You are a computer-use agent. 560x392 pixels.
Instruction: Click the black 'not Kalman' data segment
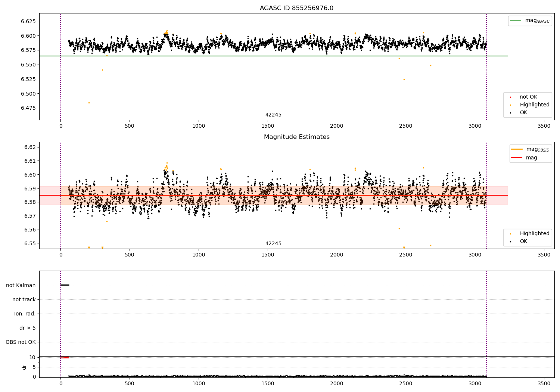(x=65, y=285)
